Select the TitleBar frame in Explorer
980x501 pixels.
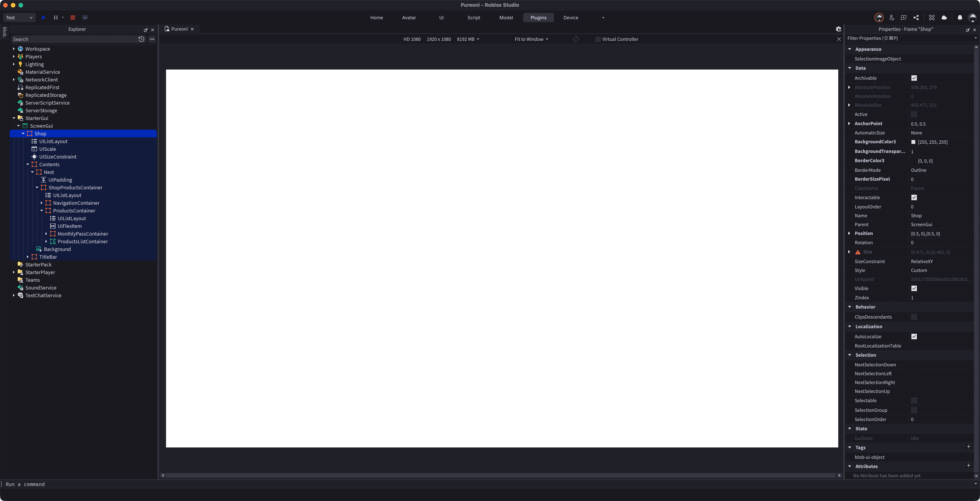coord(48,257)
